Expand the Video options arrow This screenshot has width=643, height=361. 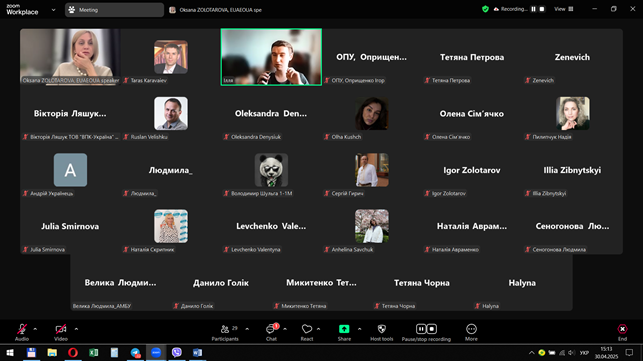(x=76, y=329)
